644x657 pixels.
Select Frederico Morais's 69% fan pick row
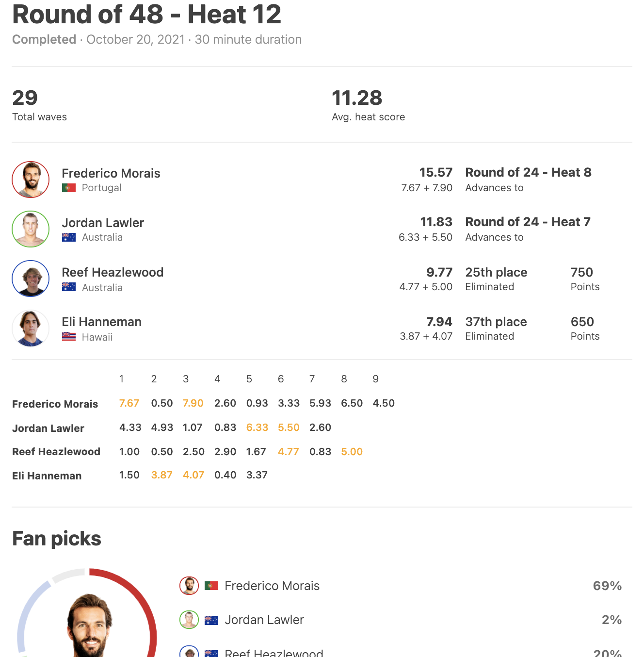401,586
